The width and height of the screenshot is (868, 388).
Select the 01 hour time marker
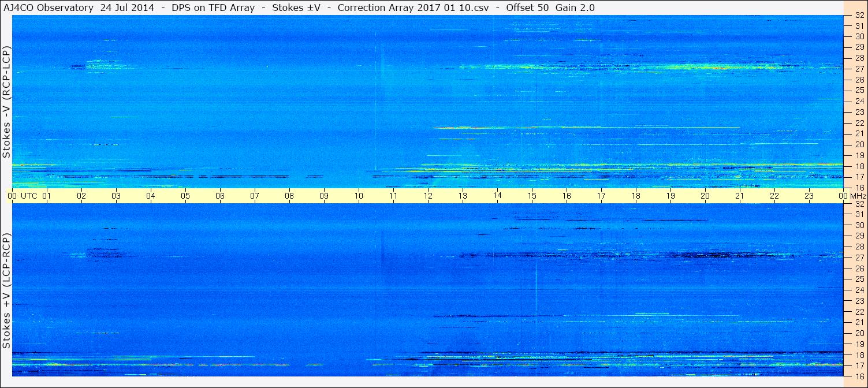47,196
